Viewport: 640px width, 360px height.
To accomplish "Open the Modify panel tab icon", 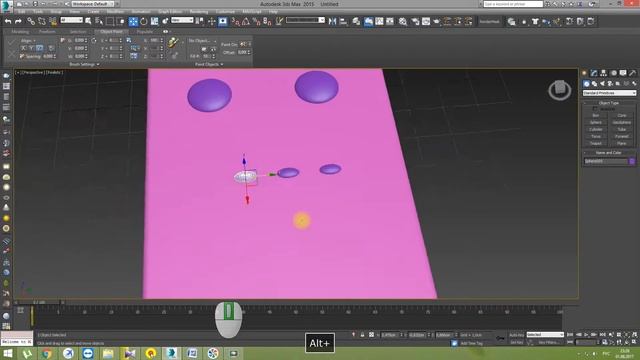I will click(x=594, y=73).
